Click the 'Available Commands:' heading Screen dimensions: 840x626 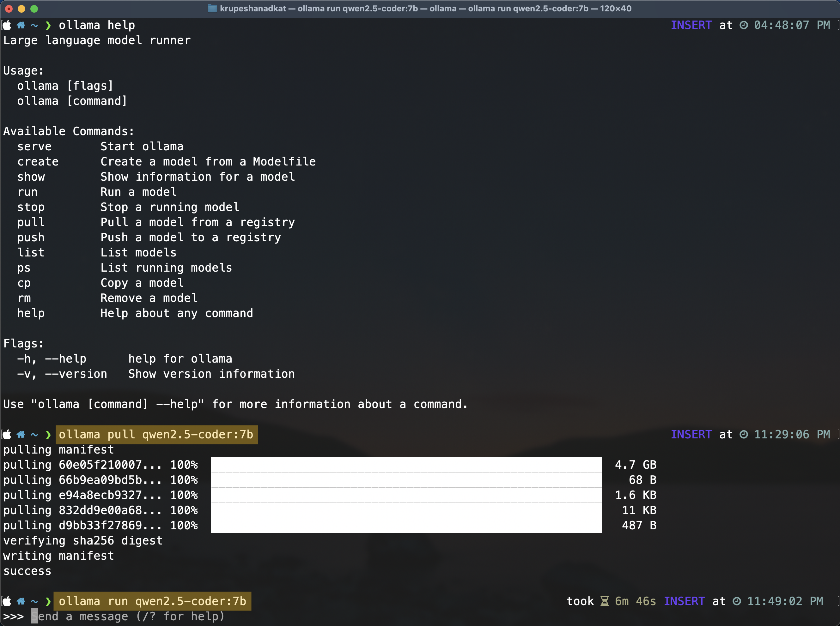pyautogui.click(x=69, y=131)
